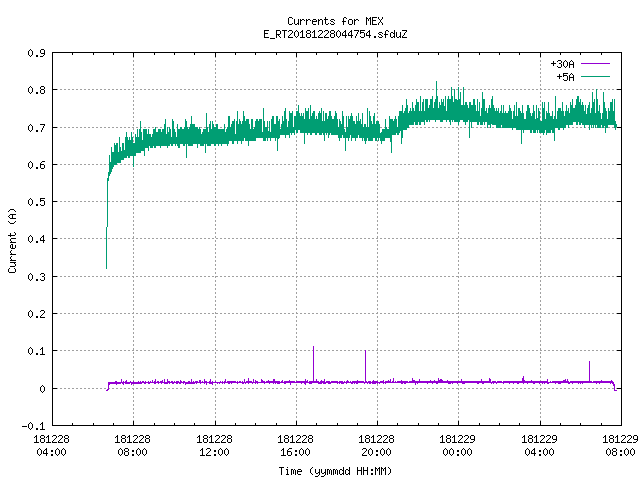The image size is (640, 480).
Task: Click the x-axis tick 181229 08:00
Action: tap(620, 445)
